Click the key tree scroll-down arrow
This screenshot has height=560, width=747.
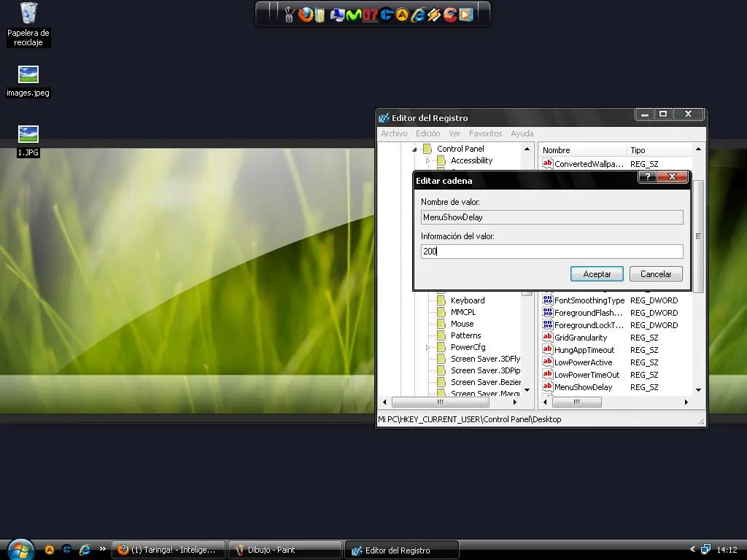pos(527,391)
